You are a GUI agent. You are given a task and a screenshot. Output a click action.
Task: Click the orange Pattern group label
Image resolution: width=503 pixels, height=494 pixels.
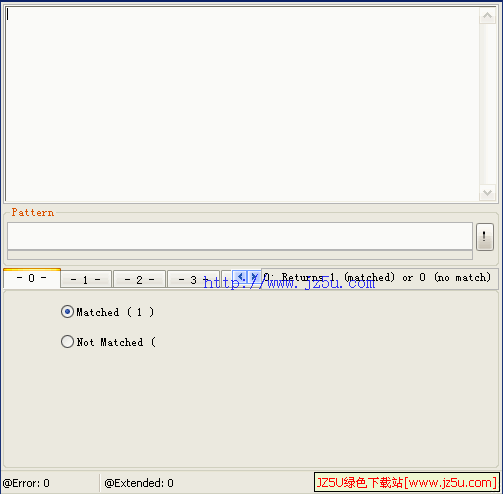(33, 212)
